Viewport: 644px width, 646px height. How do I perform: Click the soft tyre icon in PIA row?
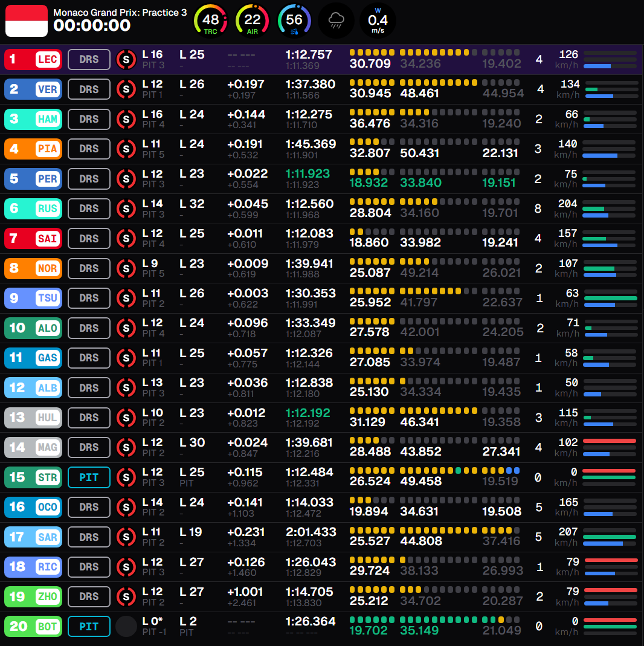126,149
